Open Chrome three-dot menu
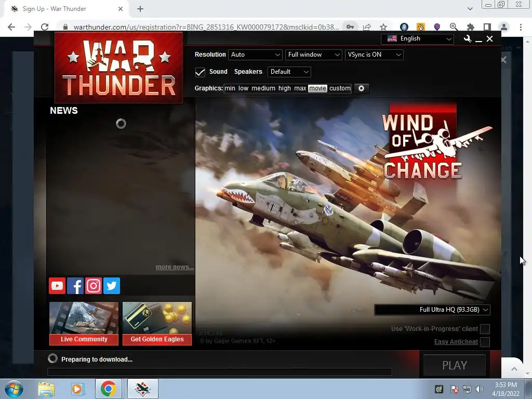Screen dimensions: 532x399 (x=521, y=27)
